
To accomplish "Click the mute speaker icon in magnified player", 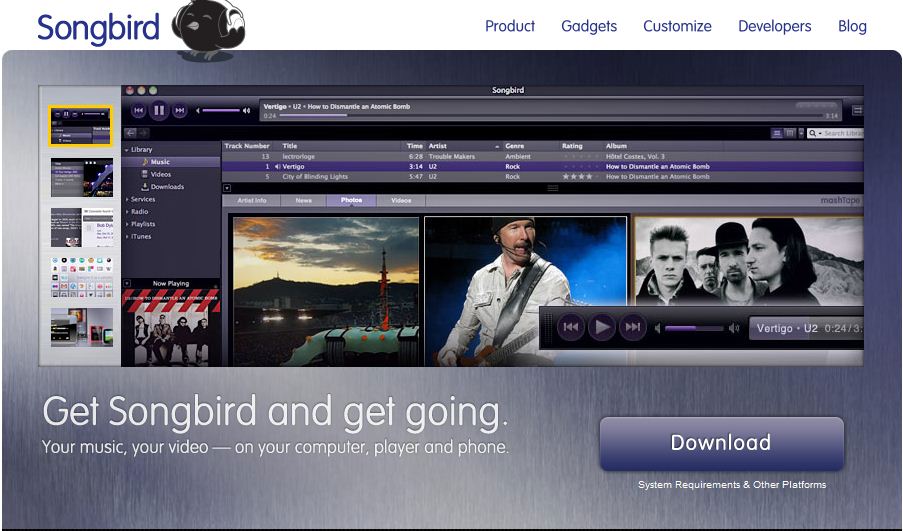I will click(658, 328).
